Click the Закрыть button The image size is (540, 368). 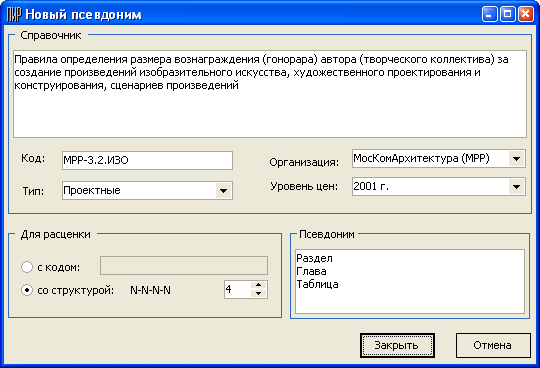click(397, 345)
